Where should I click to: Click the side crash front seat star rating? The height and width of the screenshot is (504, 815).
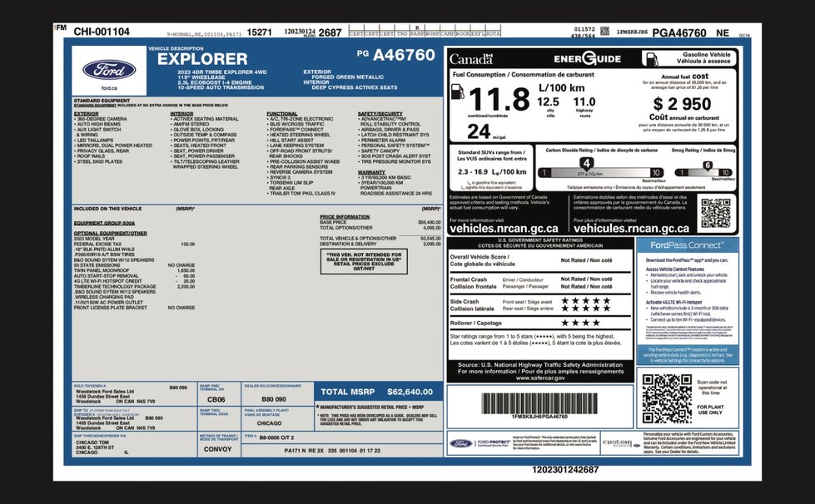click(x=585, y=301)
